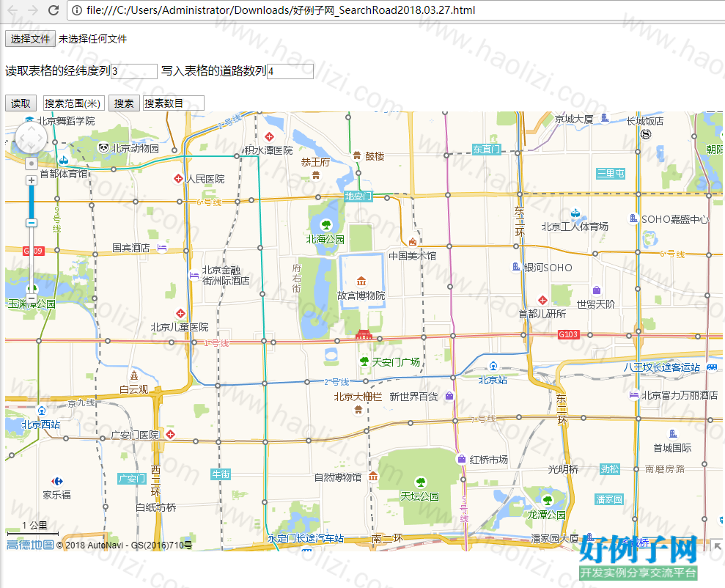Image resolution: width=725 pixels, height=588 pixels.
Task: Click the map zoom slider handle
Action: [x=31, y=224]
